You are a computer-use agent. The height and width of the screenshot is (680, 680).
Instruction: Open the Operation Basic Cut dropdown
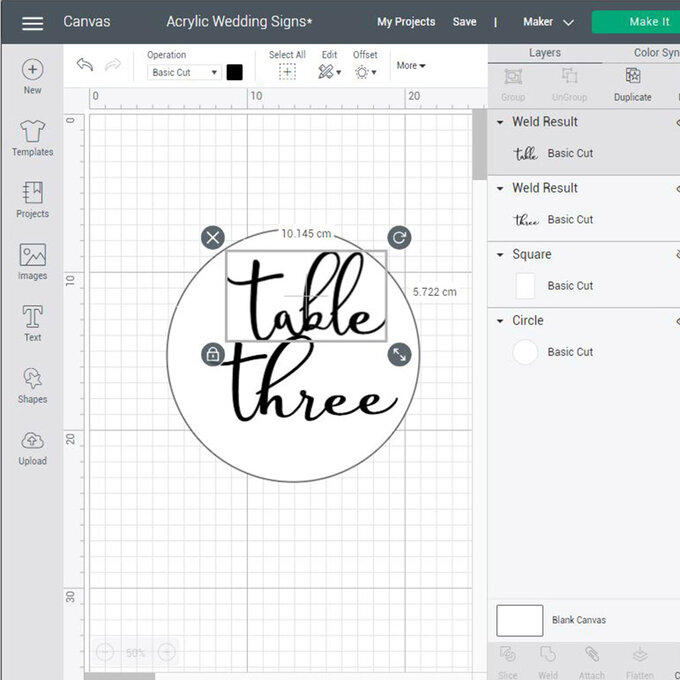[184, 73]
